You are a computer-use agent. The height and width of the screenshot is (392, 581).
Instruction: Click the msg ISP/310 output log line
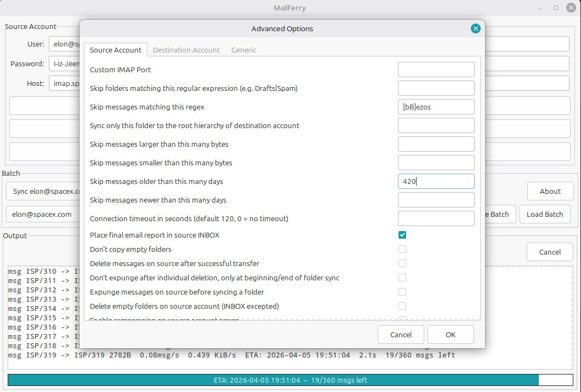[44, 272]
